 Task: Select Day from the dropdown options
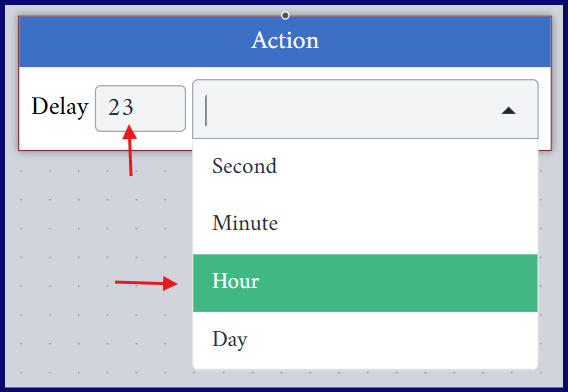(365, 340)
